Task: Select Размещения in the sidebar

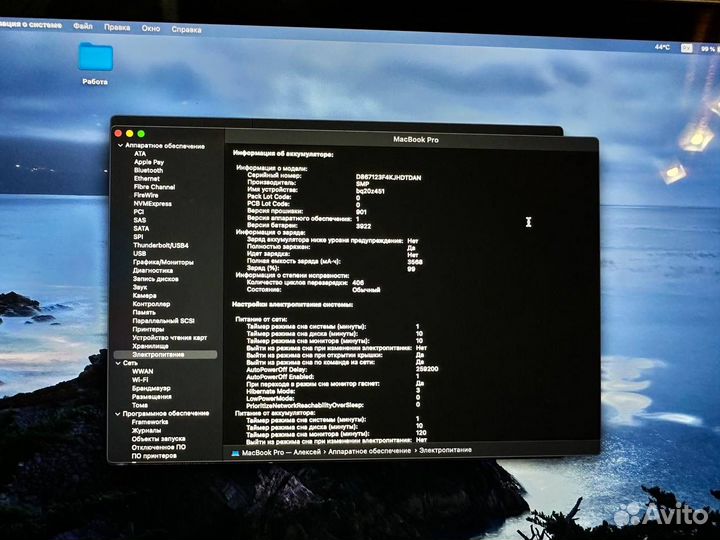Action: [x=152, y=397]
